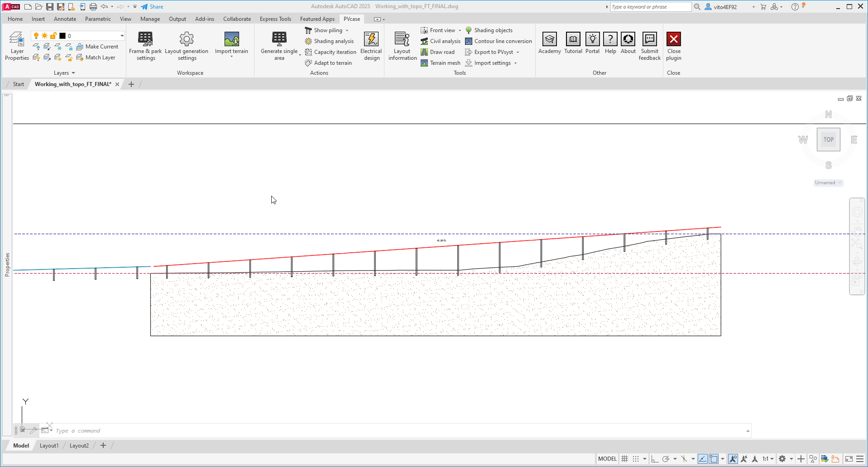The height and width of the screenshot is (467, 868).
Task: Open the PVcase Academy
Action: (549, 44)
